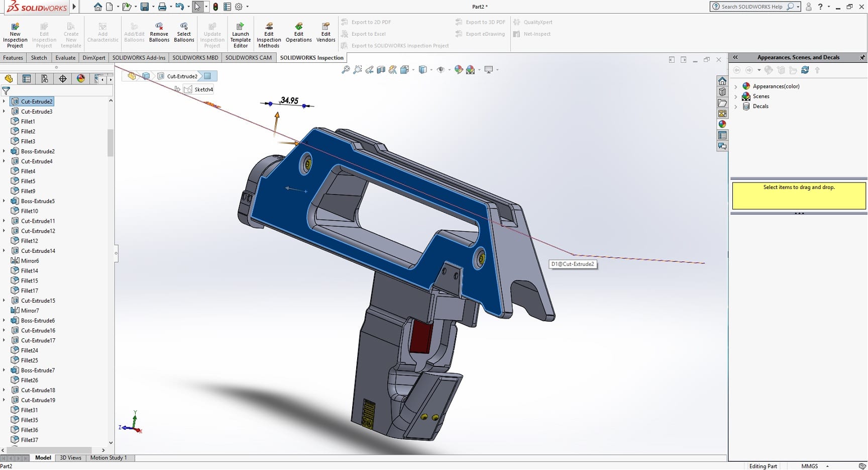This screenshot has width=868, height=470.
Task: Expand the Appearances(color) tree node
Action: coord(736,86)
